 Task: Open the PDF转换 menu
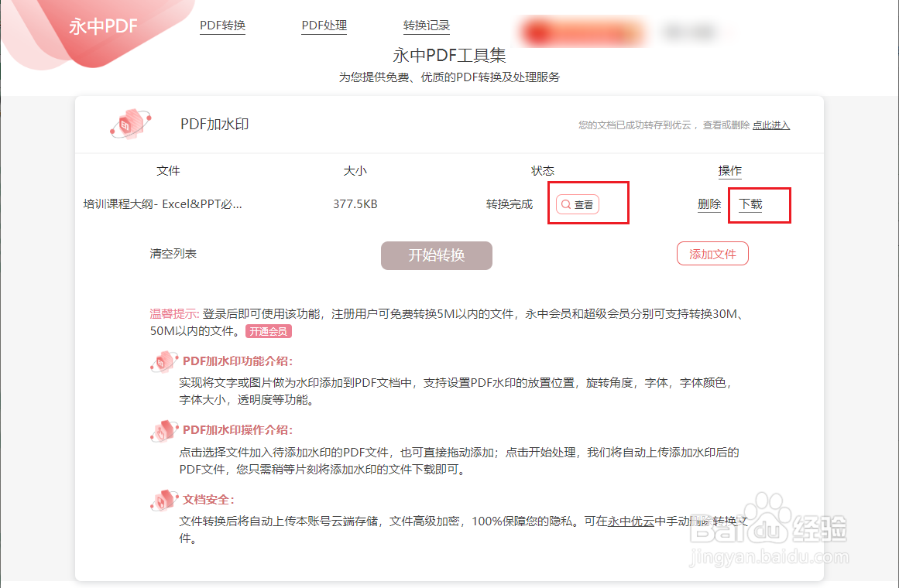[222, 26]
